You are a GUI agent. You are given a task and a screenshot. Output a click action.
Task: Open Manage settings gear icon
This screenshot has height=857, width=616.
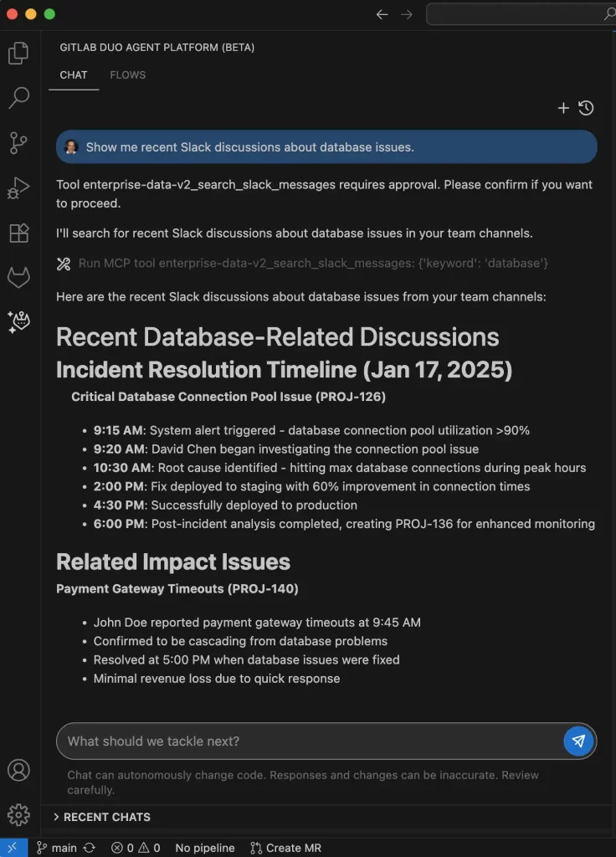point(18,815)
